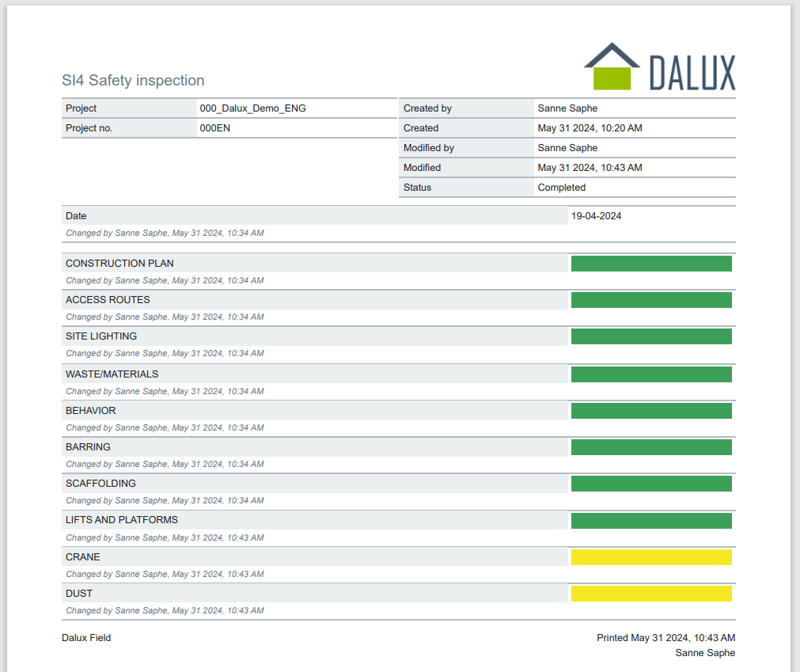Click the SCAFFOLDING green status bar

pyautogui.click(x=651, y=484)
